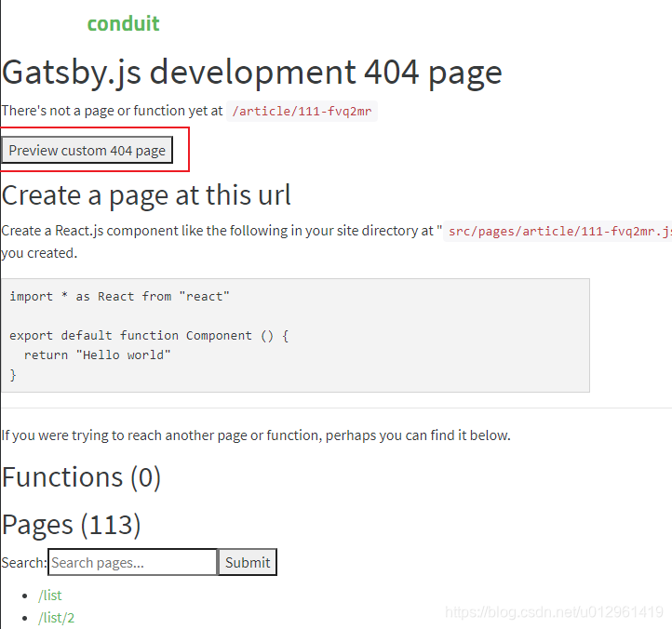Click the export default function Component line
Image resolution: width=672 pixels, height=629 pixels.
coord(149,336)
